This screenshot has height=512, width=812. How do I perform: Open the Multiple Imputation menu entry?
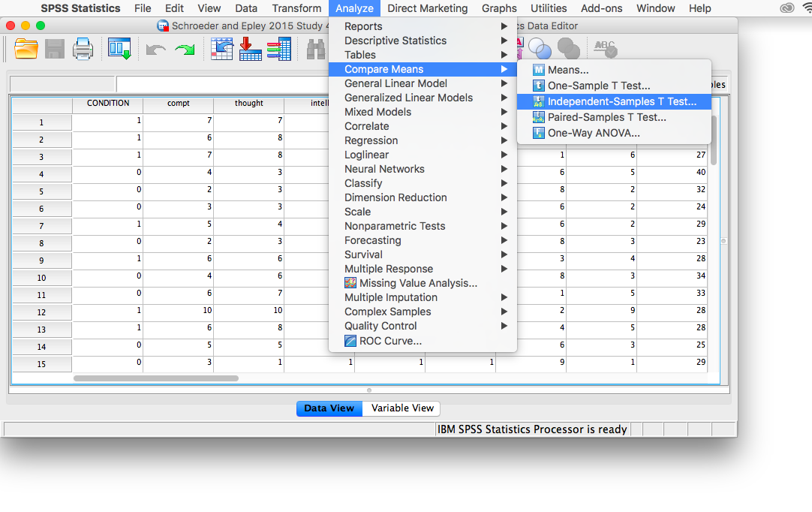click(x=423, y=297)
